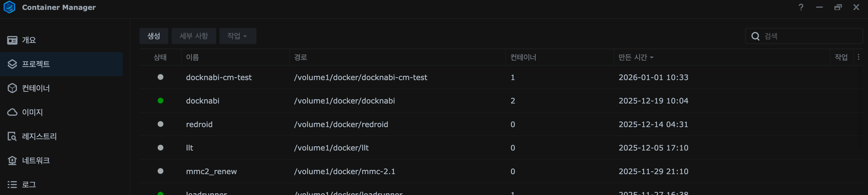Click the help question mark icon

(x=801, y=7)
